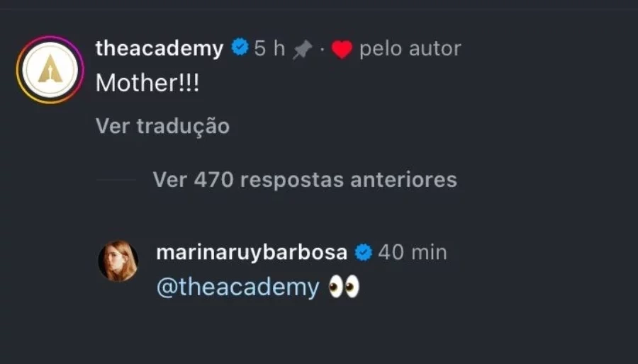Open theacademy's story from ringed avatar

pyautogui.click(x=50, y=69)
